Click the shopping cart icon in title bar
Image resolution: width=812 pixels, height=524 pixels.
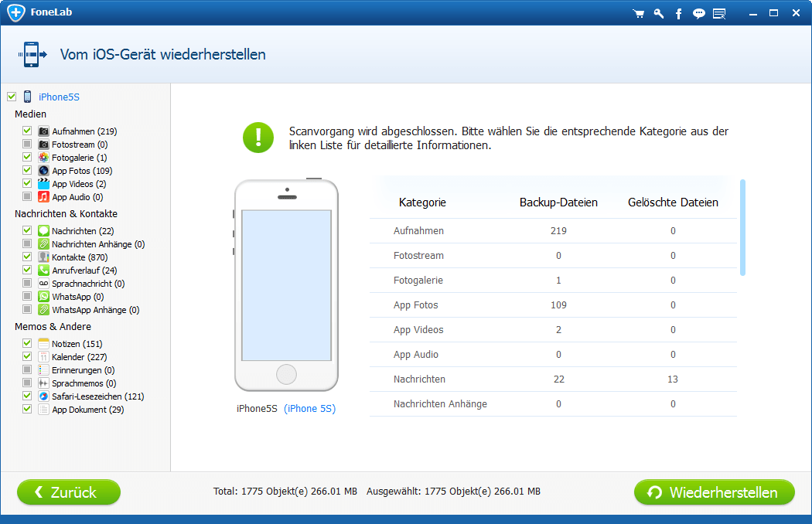[638, 13]
